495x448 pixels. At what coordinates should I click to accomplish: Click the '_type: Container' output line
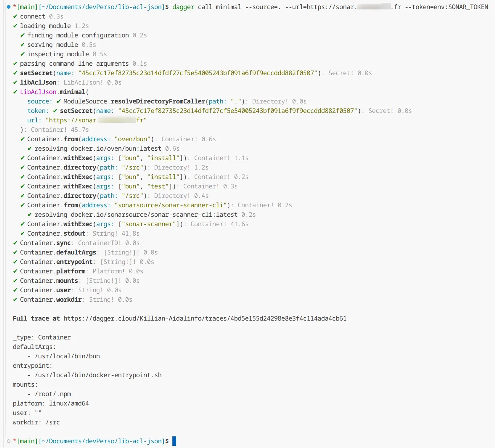[x=42, y=337]
